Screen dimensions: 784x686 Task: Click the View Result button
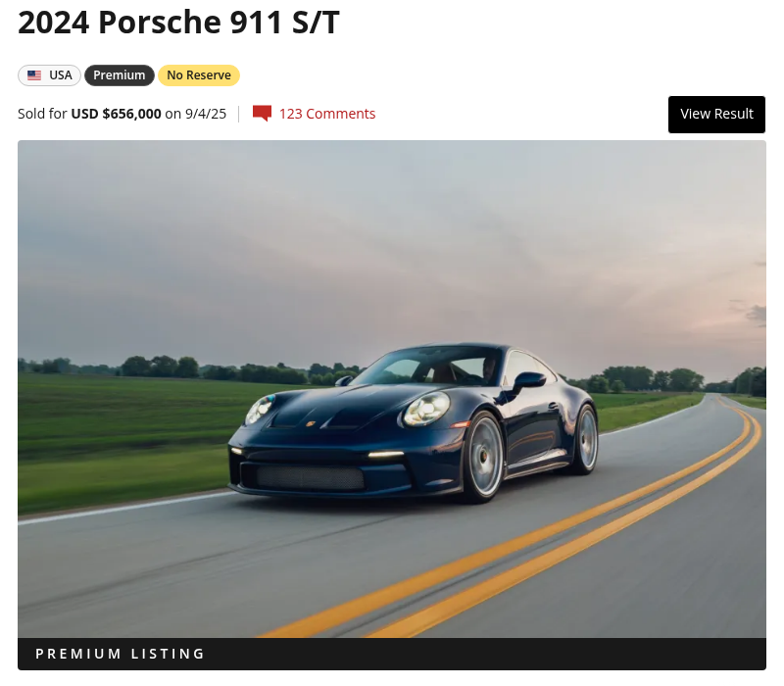(x=716, y=115)
